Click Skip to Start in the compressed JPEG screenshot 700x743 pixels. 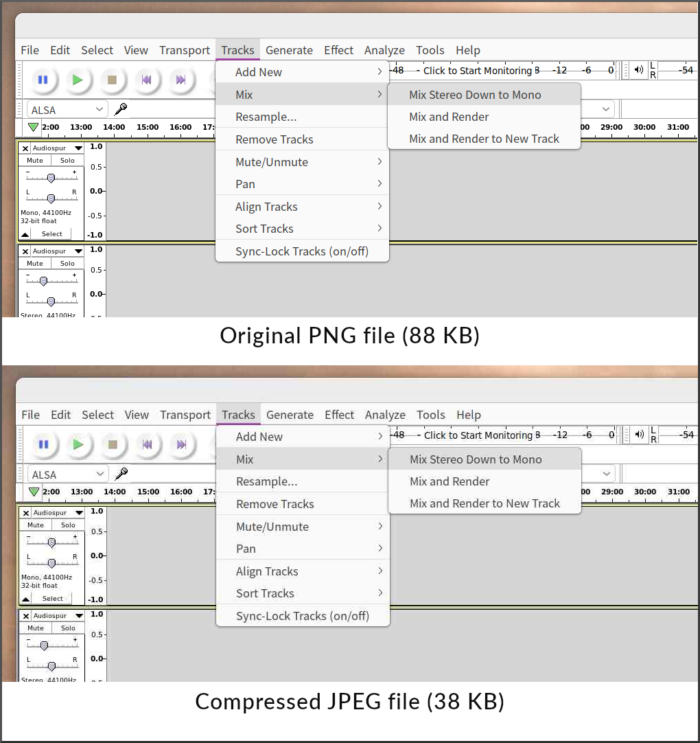[x=148, y=444]
